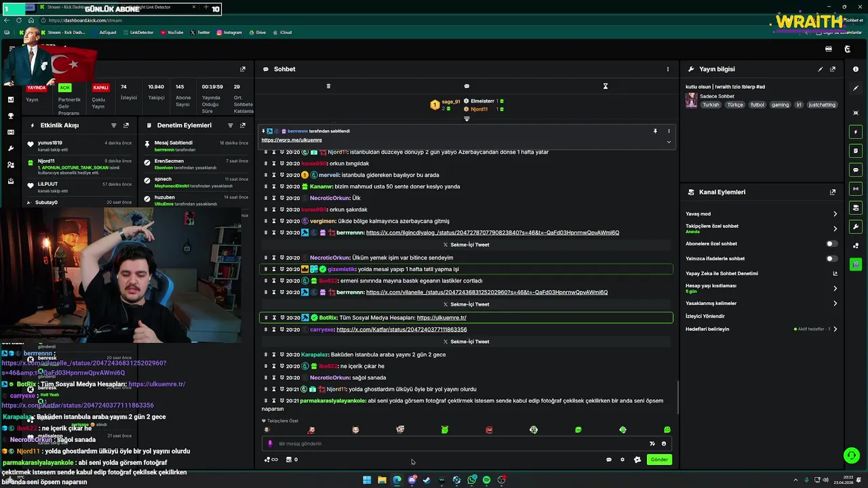Expand Yavaş mod settings
Screen dimensions: 868x488
[x=835, y=213]
